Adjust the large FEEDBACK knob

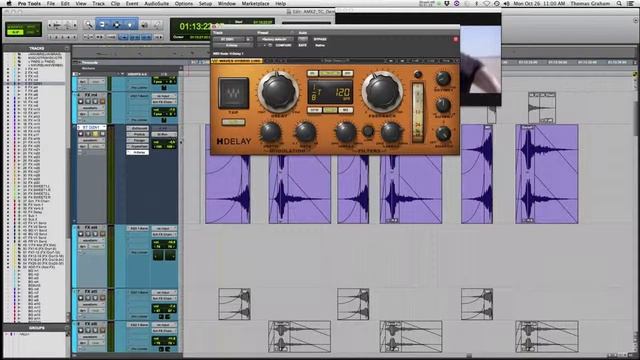tap(382, 92)
